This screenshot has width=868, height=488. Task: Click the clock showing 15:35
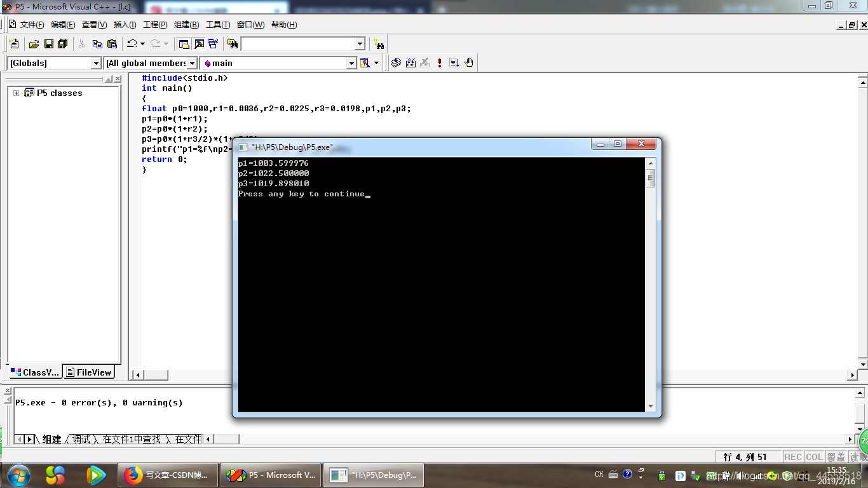836,470
